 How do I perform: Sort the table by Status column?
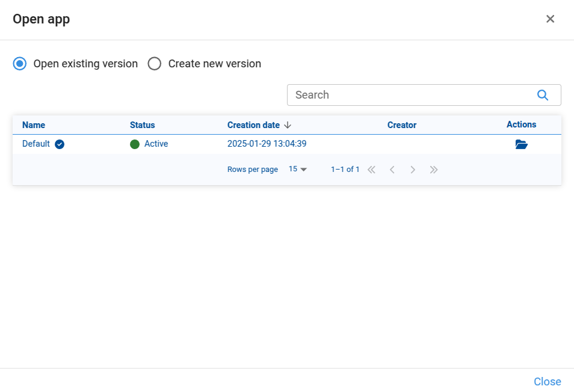click(x=142, y=125)
